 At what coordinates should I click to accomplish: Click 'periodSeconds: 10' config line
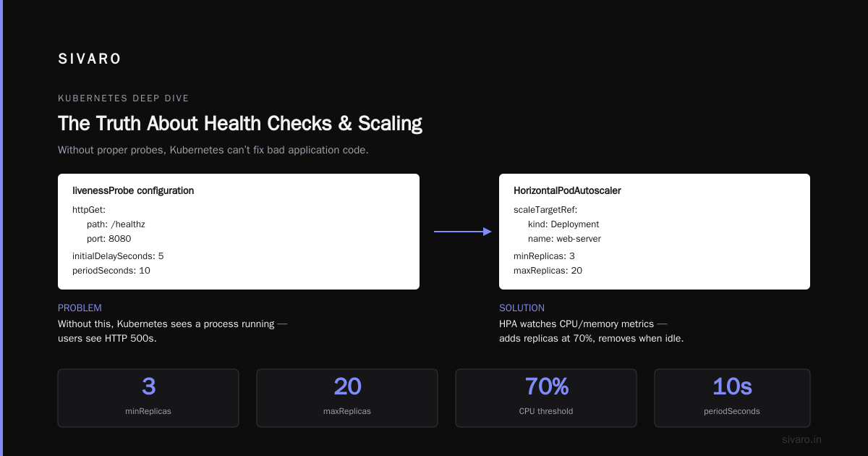point(111,271)
